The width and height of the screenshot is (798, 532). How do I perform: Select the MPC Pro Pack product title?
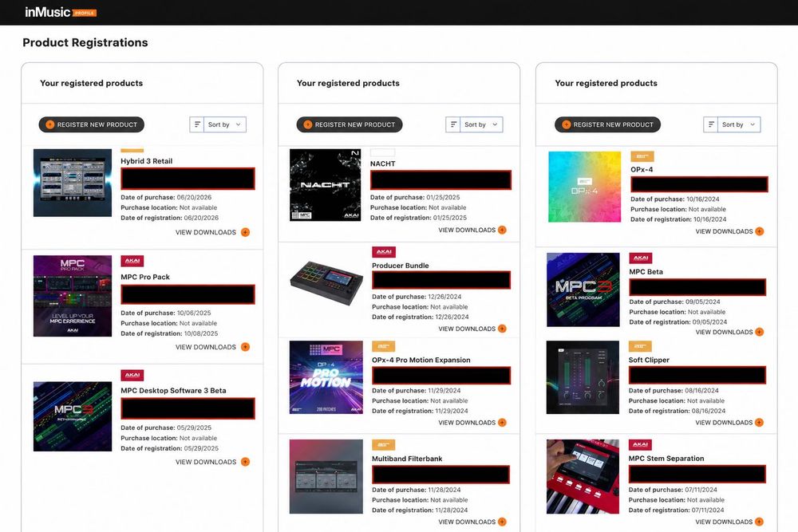(x=145, y=278)
